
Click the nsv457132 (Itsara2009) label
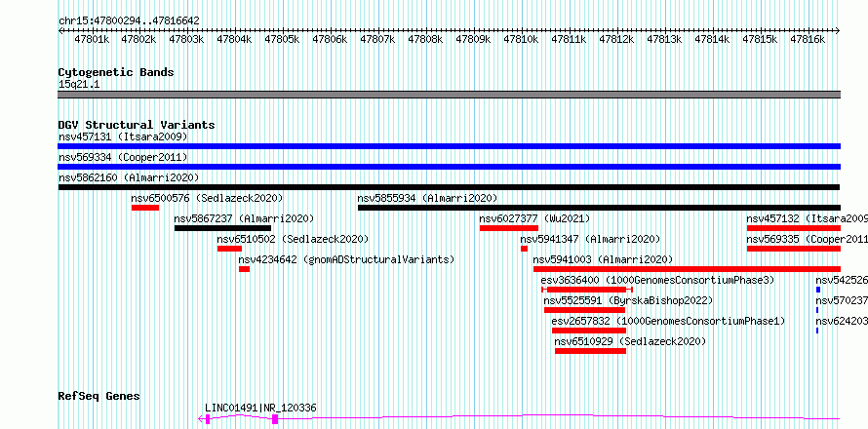click(808, 218)
